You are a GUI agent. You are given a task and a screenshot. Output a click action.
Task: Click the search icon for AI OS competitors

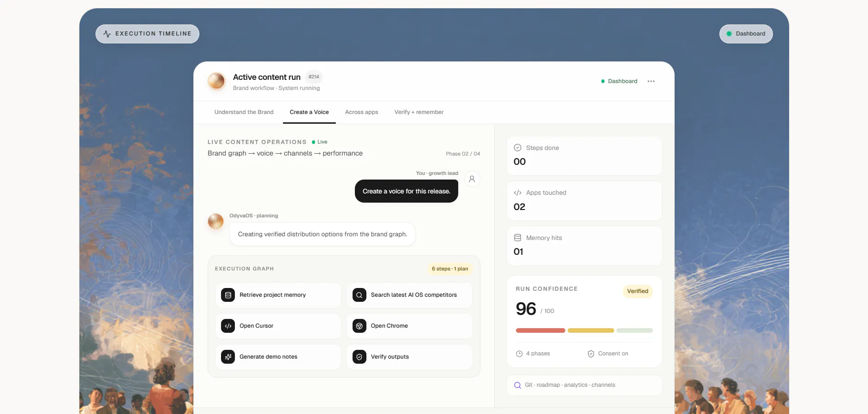pyautogui.click(x=359, y=295)
